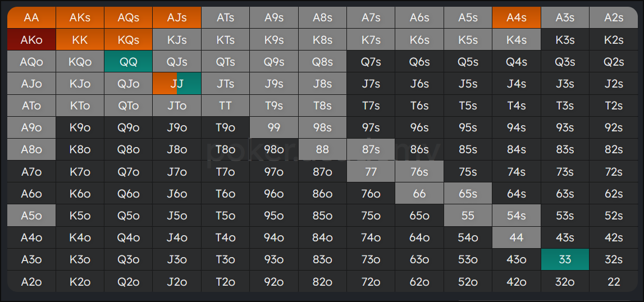Viewport: 644px width, 302px height.
Task: Select the split-colored JJ cell
Action: [x=177, y=84]
